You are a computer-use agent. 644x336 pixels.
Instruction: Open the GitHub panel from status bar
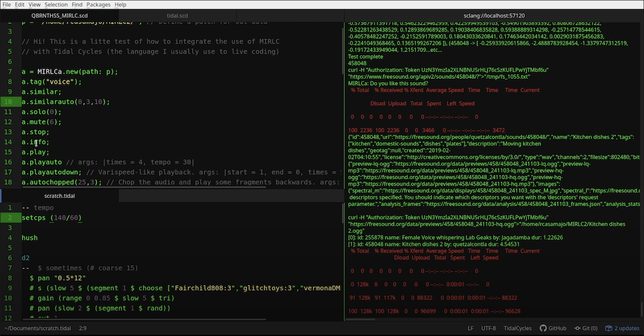[553, 328]
